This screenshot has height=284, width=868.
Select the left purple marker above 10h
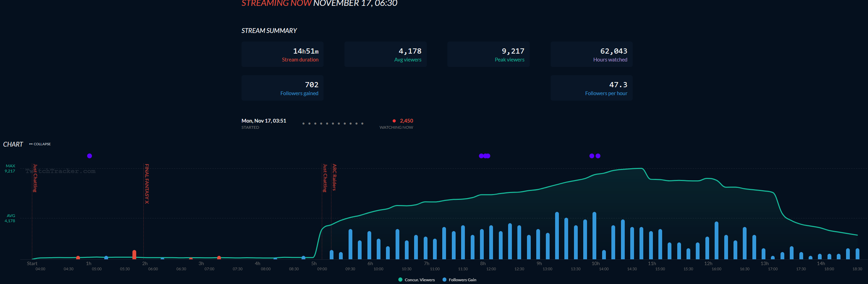click(592, 156)
